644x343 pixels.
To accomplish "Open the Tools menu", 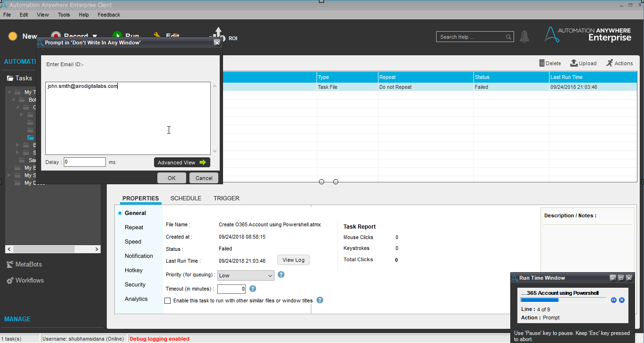I will click(64, 15).
